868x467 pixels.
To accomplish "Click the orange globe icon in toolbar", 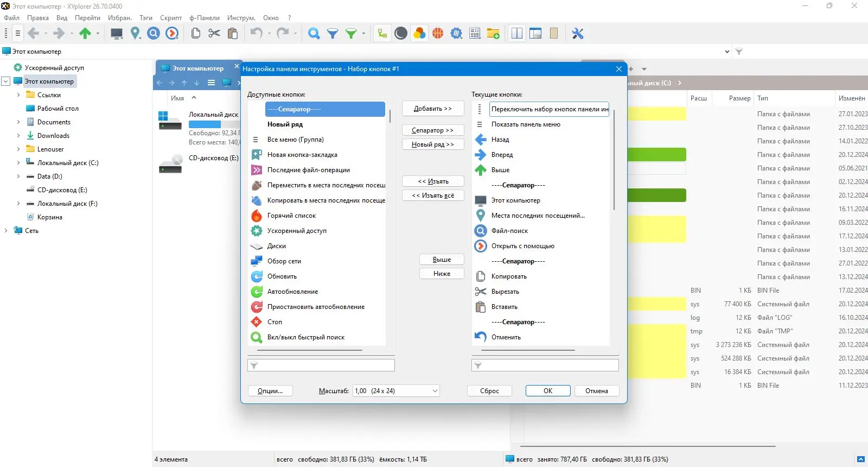I will coord(438,34).
